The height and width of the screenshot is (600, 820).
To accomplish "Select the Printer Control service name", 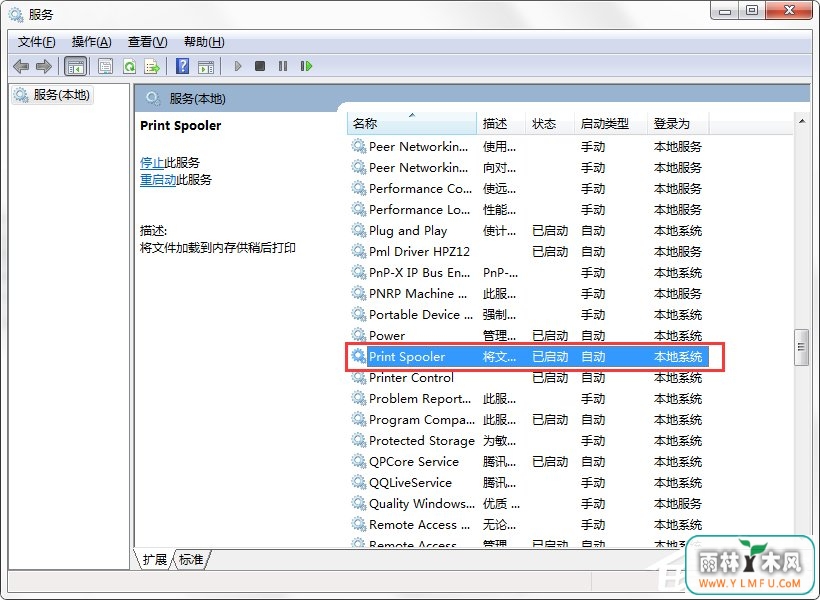I will point(411,378).
